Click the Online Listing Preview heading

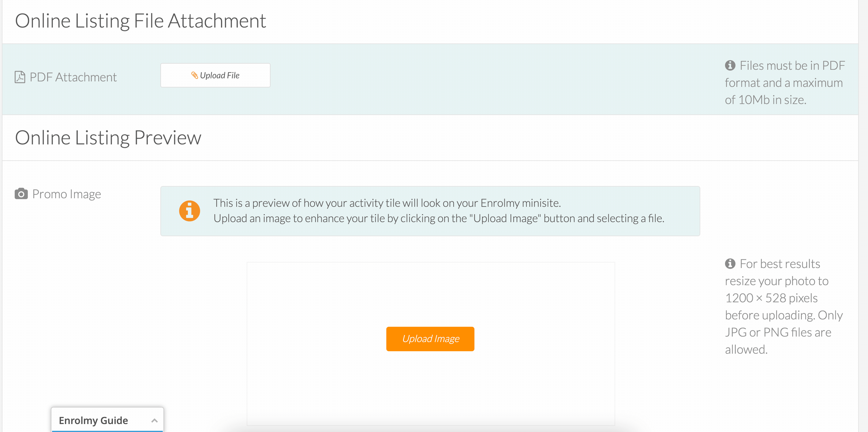pyautogui.click(x=108, y=138)
